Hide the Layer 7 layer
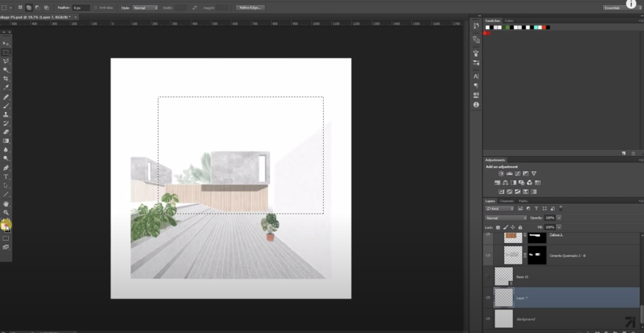The height and width of the screenshot is (333, 644). coord(488,298)
